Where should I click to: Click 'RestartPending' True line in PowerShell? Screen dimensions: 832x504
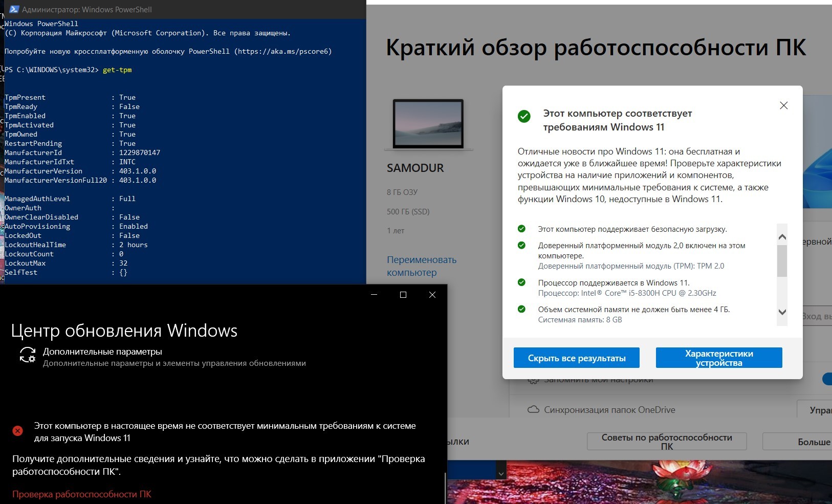[70, 143]
